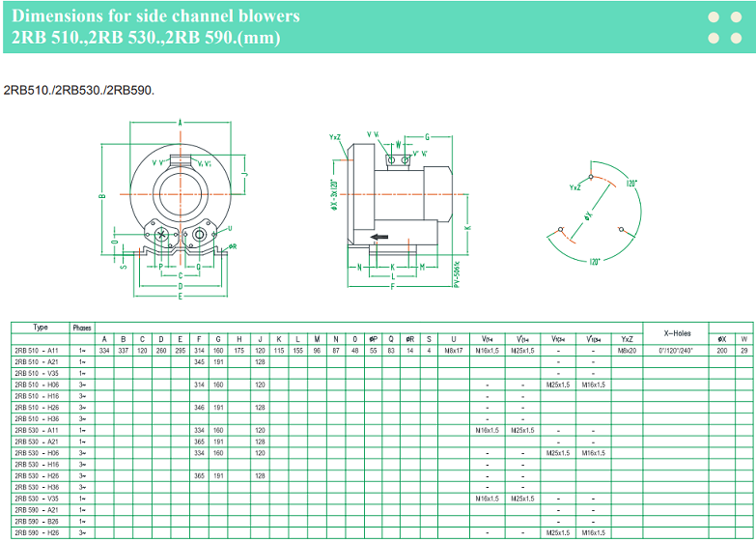Click the dimension A label on front view
756x542 pixels.
[x=180, y=123]
